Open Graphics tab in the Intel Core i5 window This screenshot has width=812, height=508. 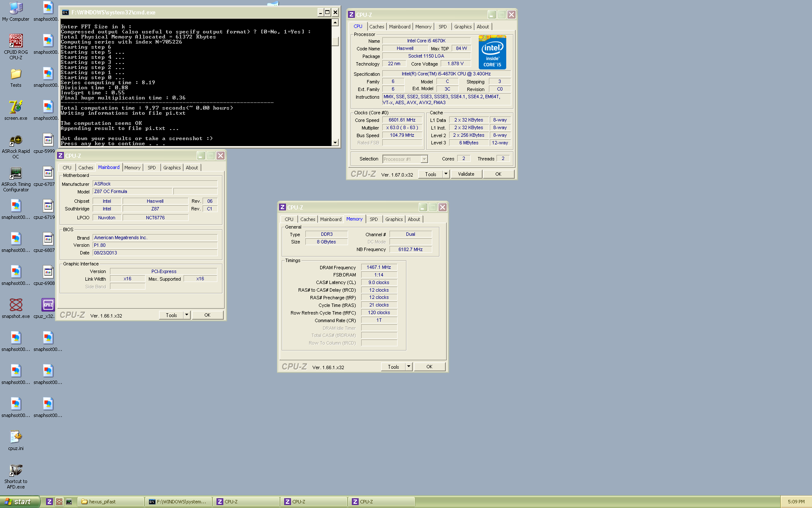click(463, 27)
